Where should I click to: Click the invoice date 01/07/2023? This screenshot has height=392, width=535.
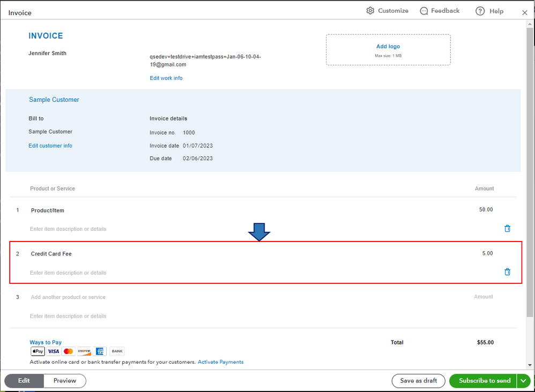(198, 146)
